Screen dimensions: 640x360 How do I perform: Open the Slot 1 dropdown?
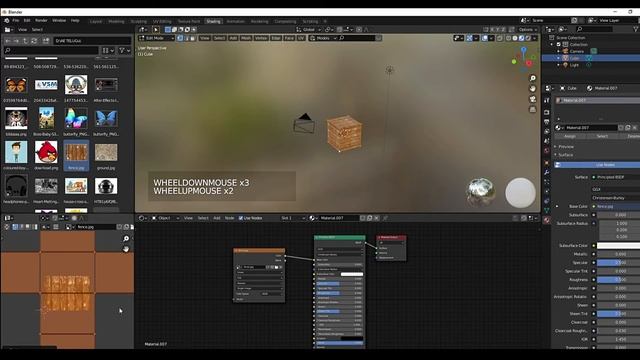tap(293, 218)
